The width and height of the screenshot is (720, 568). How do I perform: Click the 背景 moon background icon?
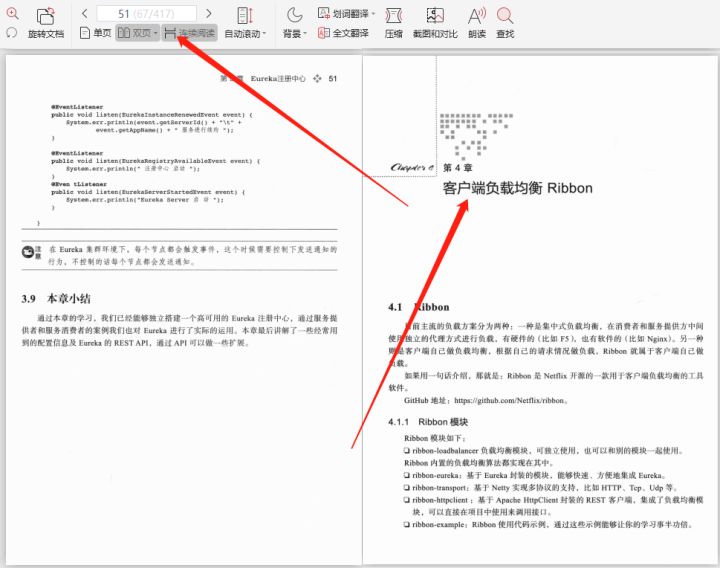pos(294,15)
